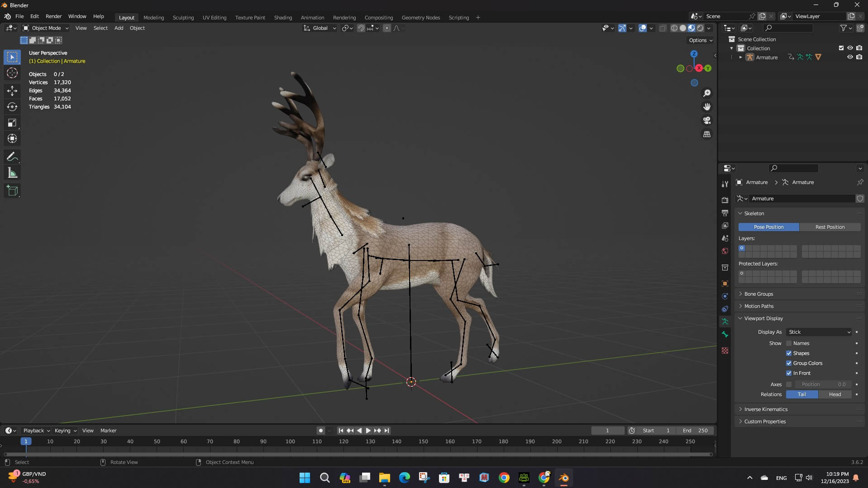Open the Bone properties tab
This screenshot has height=488, width=868.
tap(725, 334)
